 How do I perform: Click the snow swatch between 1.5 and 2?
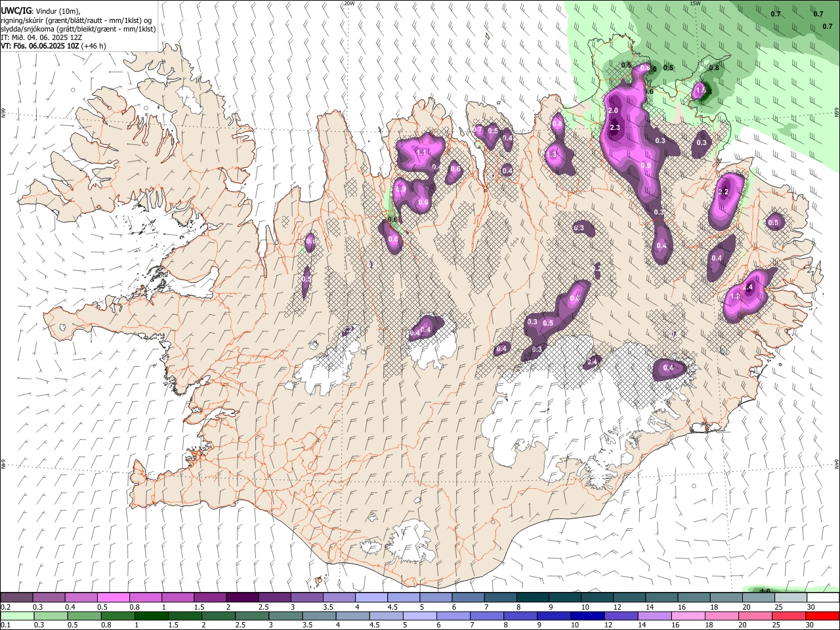[x=210, y=598]
